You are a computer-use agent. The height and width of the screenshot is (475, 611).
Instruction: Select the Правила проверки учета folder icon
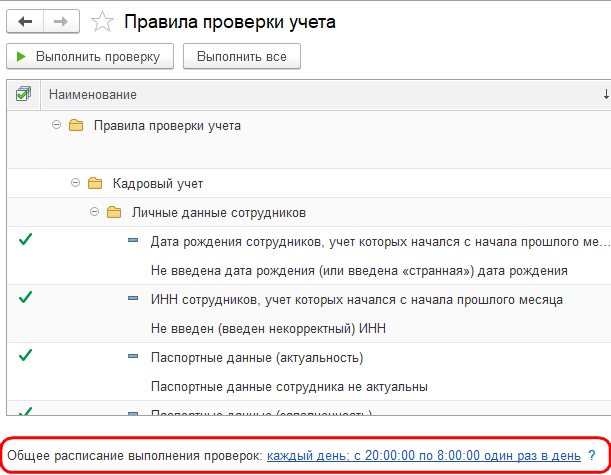[76, 125]
